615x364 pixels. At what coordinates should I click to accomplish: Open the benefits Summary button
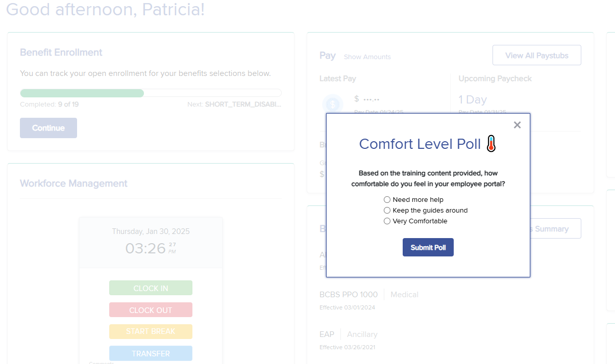click(555, 229)
